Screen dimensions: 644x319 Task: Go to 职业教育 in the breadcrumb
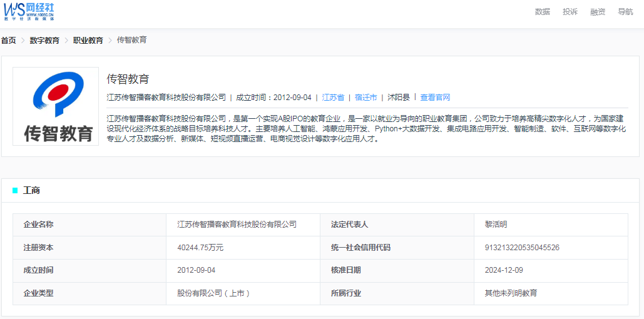tap(88, 40)
